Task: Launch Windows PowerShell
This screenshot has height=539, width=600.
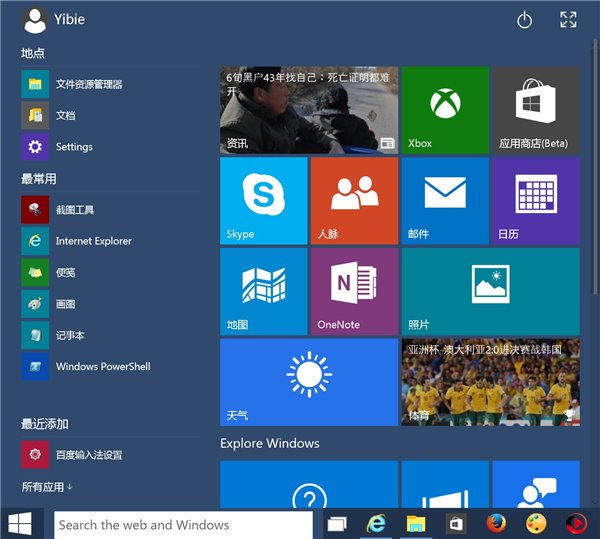Action: pos(110,366)
